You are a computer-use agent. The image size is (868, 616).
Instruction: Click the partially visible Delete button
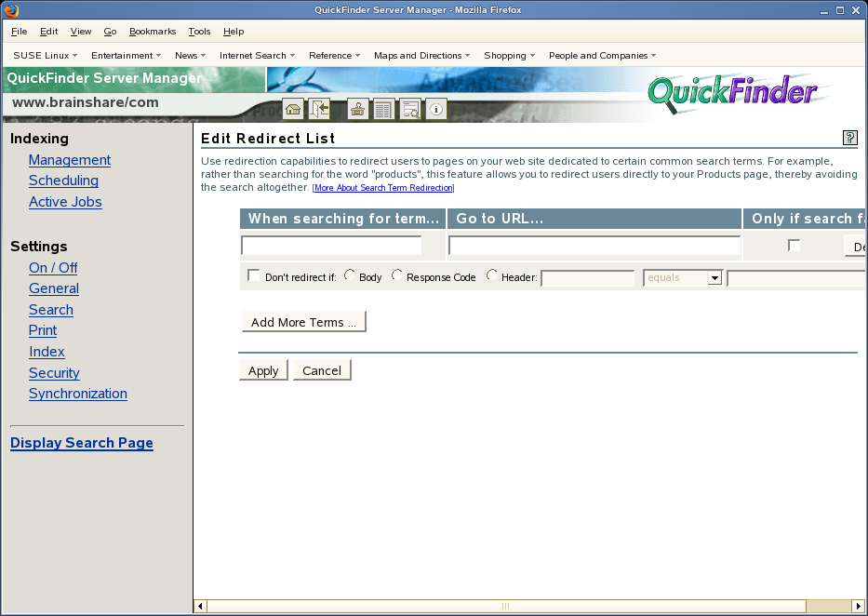coord(855,247)
